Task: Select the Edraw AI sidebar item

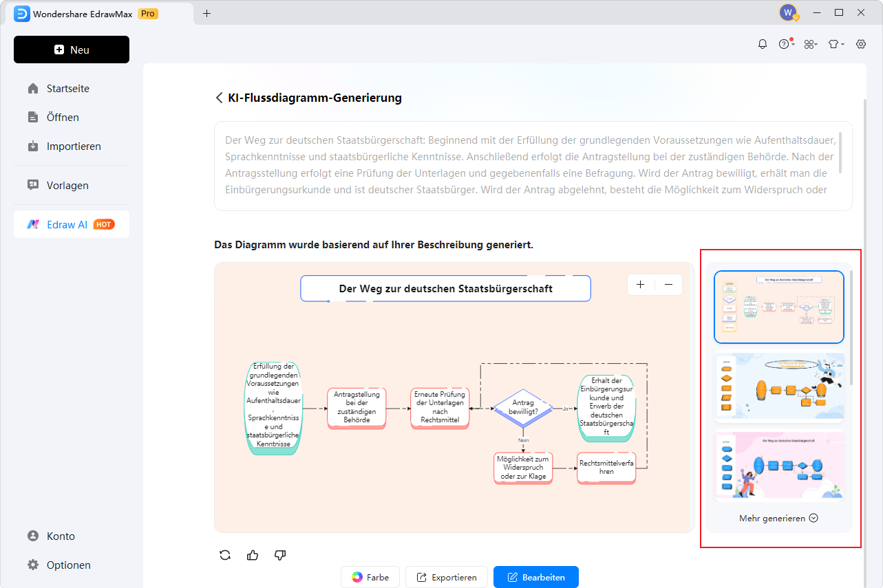Action: point(71,224)
